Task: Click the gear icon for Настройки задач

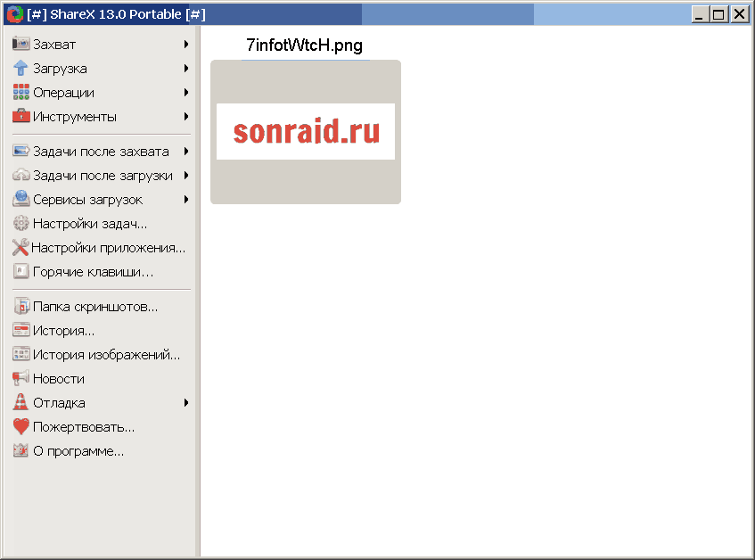Action: tap(21, 223)
